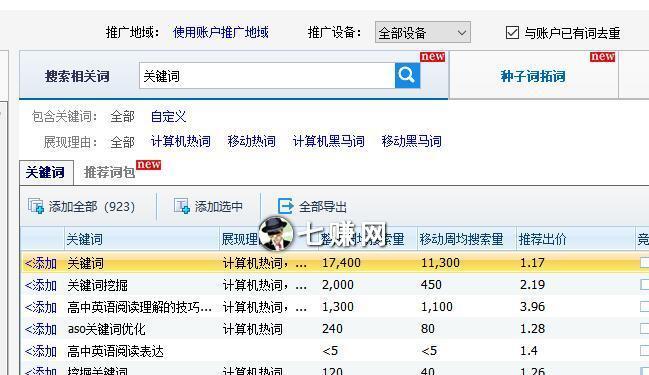649x375 pixels.
Task: Check the box in the 高中英语阅读理解的技巧 row
Action: 644,306
